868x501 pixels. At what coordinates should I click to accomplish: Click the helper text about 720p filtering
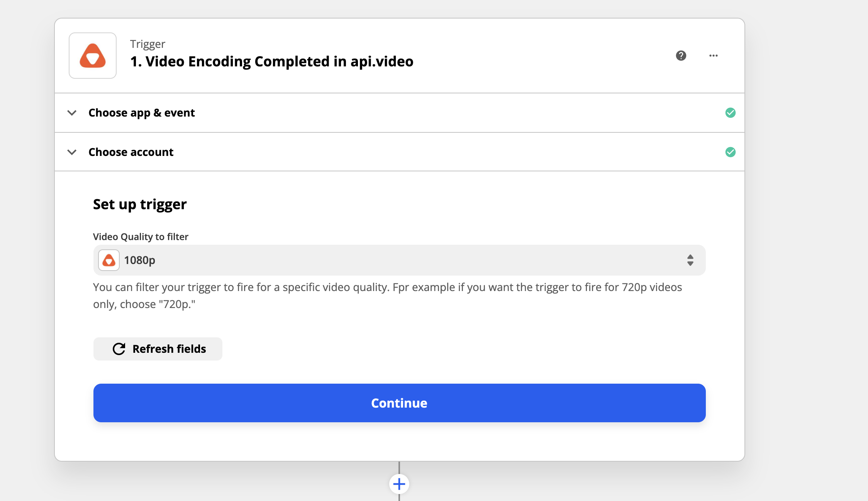click(386, 295)
